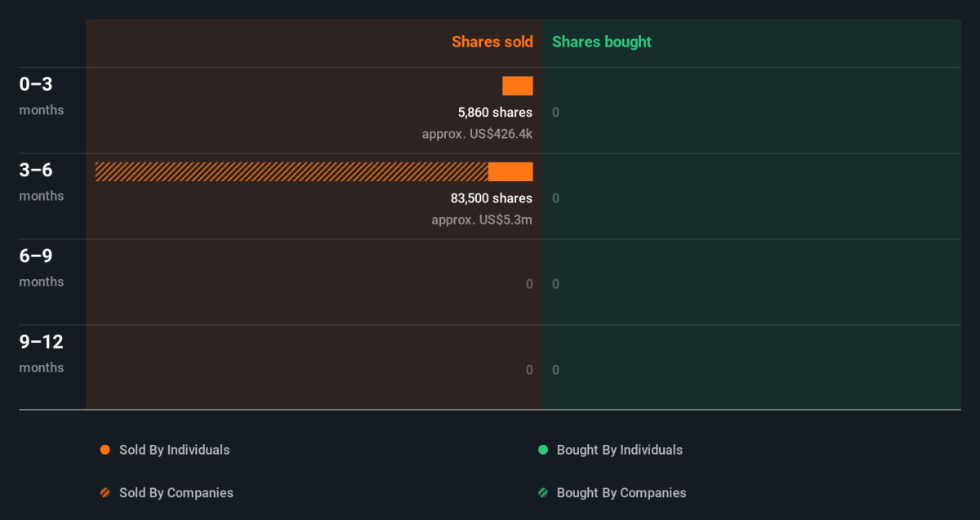
Task: Select the 9–12 months row label
Action: coord(42,353)
